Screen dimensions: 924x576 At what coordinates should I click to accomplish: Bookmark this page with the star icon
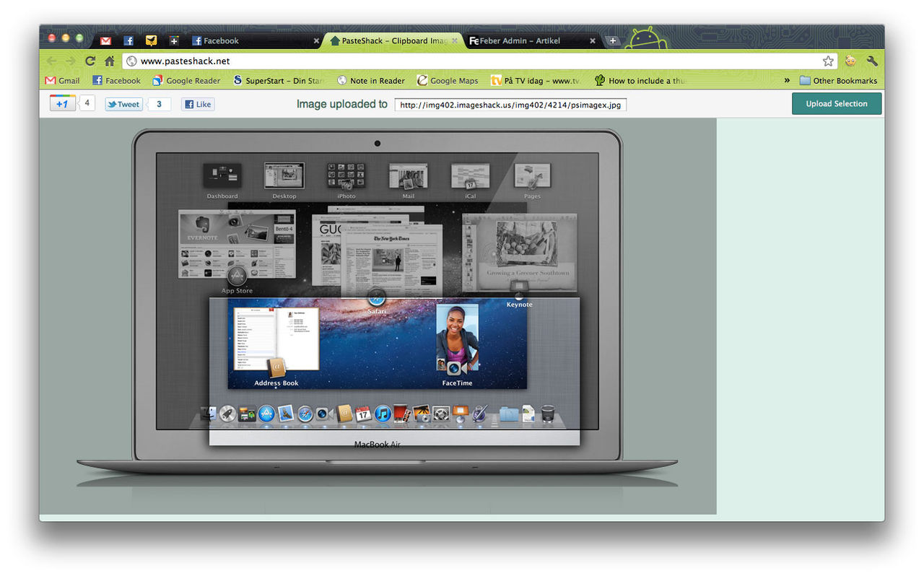click(828, 61)
